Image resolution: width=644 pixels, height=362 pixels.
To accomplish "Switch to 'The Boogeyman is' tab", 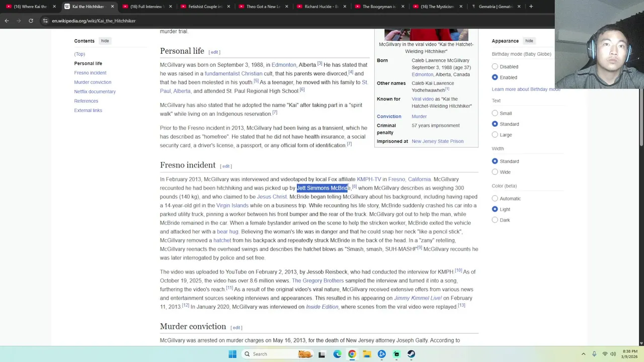I will pos(379,7).
